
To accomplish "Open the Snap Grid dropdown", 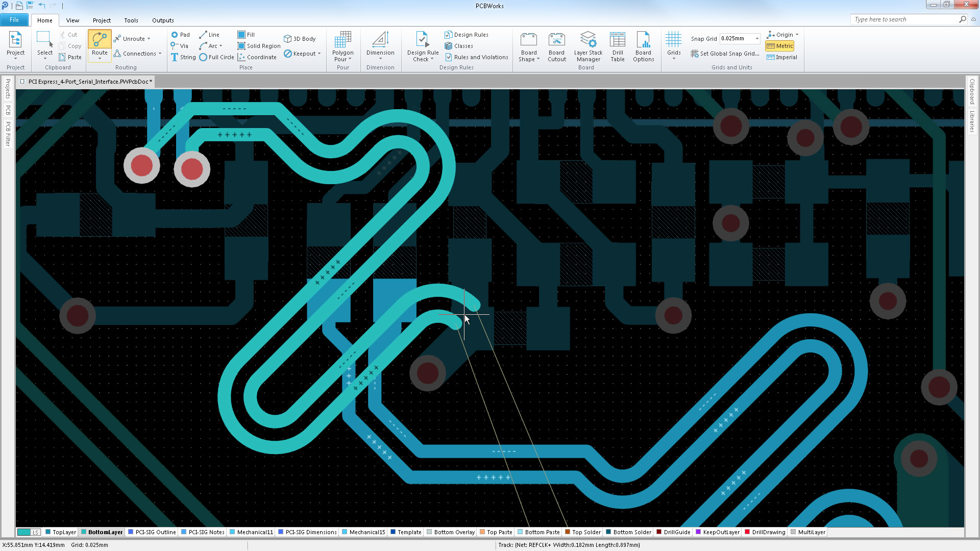I will (757, 39).
